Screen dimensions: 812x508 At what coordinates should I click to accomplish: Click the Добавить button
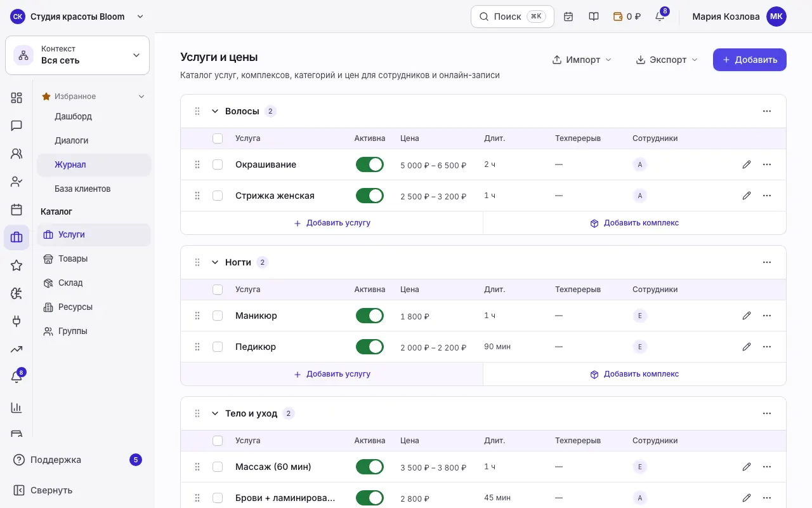(x=750, y=60)
